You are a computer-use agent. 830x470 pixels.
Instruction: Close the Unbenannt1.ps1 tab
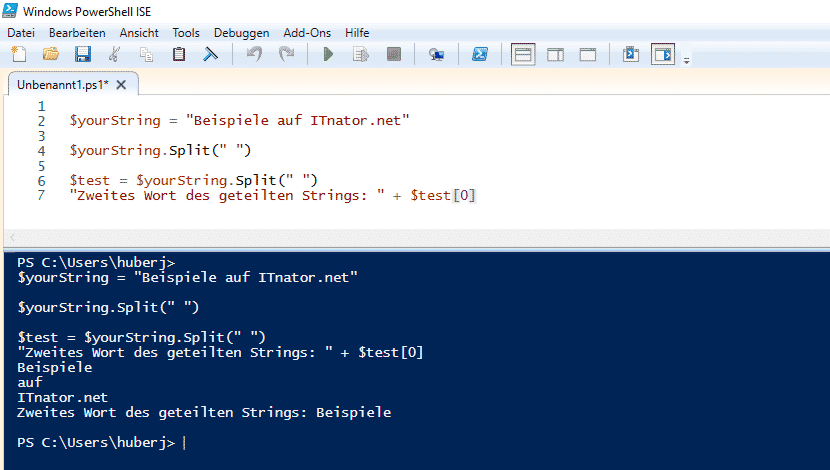pyautogui.click(x=121, y=85)
